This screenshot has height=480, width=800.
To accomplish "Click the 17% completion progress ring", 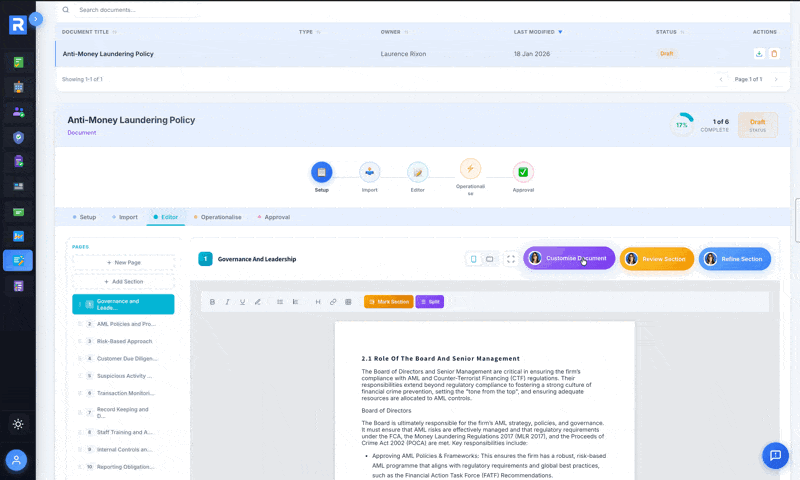I will [x=682, y=124].
